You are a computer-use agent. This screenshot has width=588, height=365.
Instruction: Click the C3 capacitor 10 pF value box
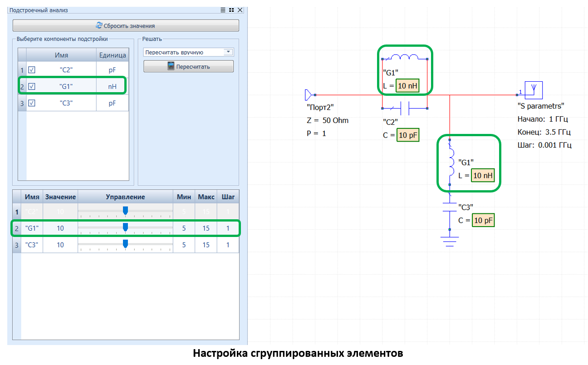point(483,221)
